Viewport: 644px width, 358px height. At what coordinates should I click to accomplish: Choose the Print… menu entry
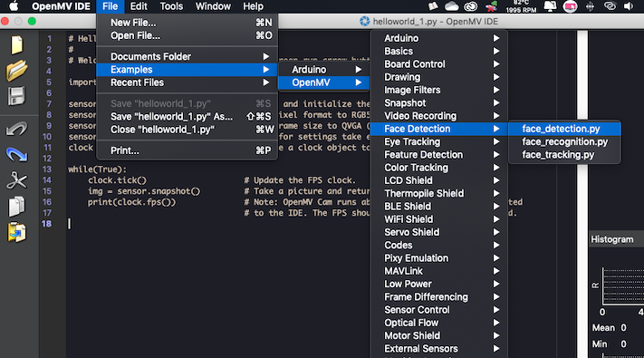point(187,150)
